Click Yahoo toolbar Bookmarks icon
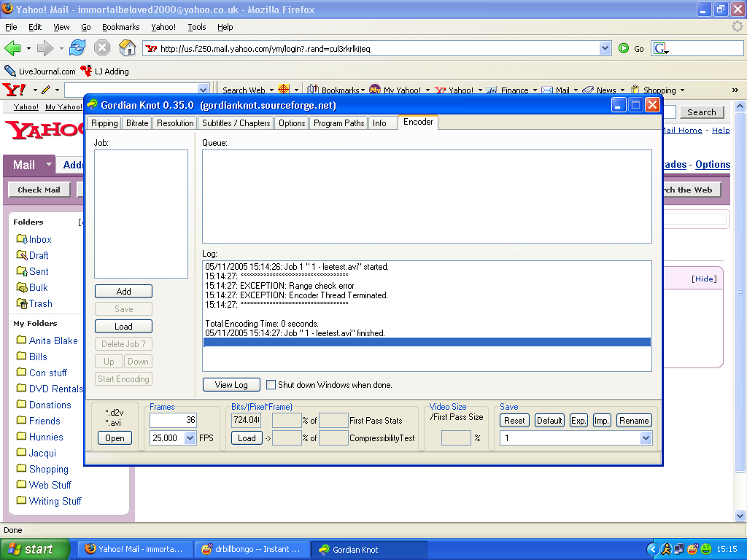This screenshot has height=560, width=747. pos(312,90)
